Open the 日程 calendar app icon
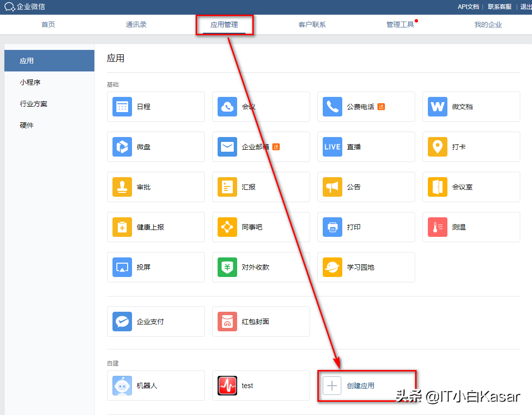Image resolution: width=532 pixels, height=415 pixels. coord(122,107)
